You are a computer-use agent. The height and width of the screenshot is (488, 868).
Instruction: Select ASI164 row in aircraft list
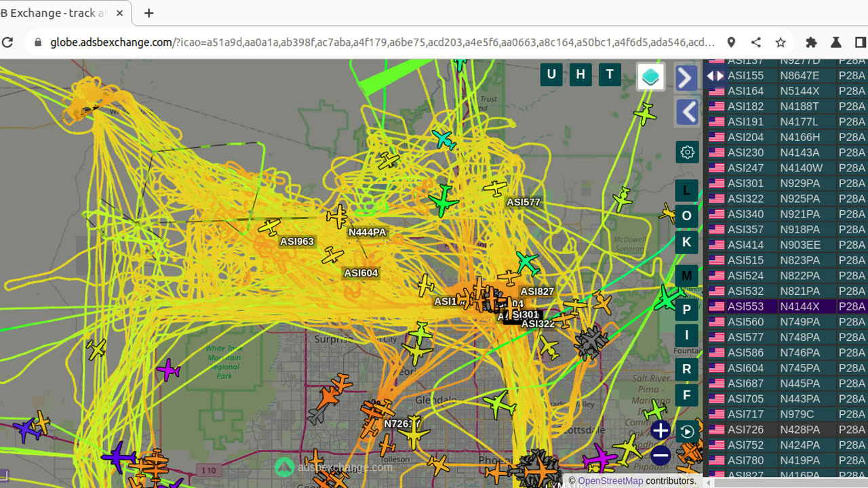pyautogui.click(x=787, y=91)
